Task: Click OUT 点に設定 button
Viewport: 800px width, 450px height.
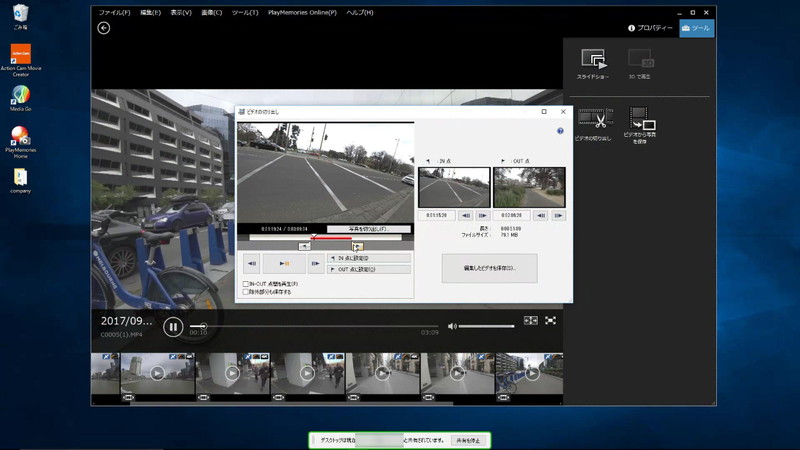Action: 369,269
